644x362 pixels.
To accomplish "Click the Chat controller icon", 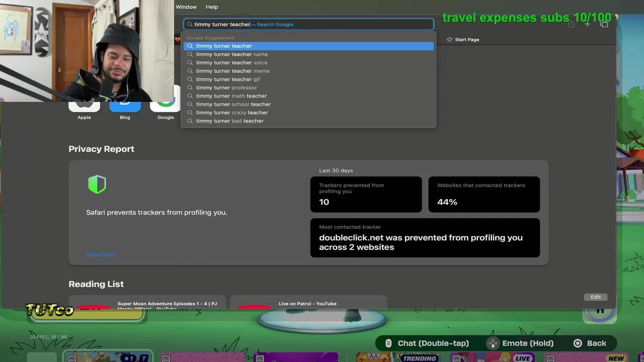I will pos(388,343).
